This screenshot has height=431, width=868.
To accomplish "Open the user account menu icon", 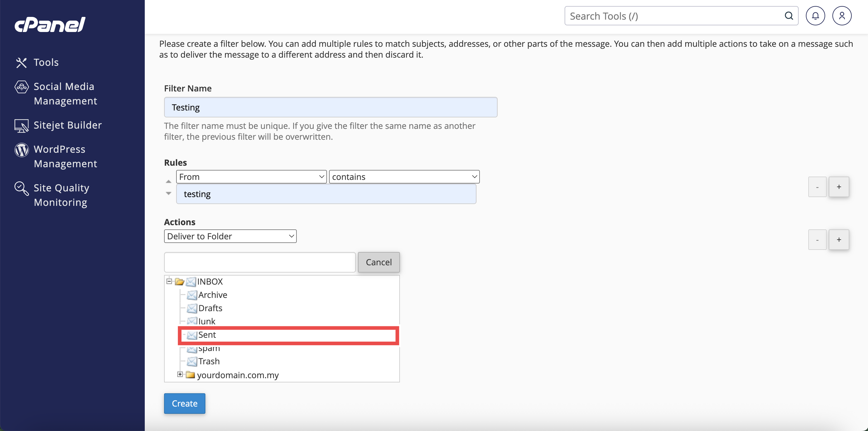I will point(841,16).
